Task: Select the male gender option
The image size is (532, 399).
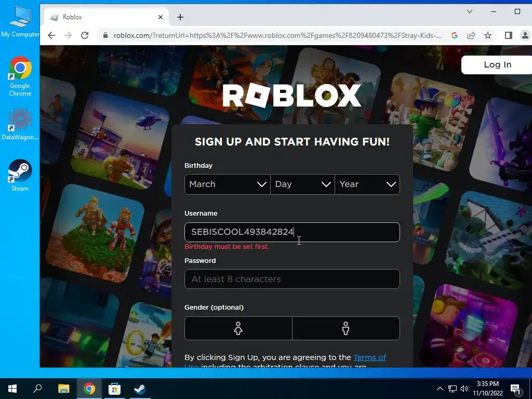Action: click(345, 328)
